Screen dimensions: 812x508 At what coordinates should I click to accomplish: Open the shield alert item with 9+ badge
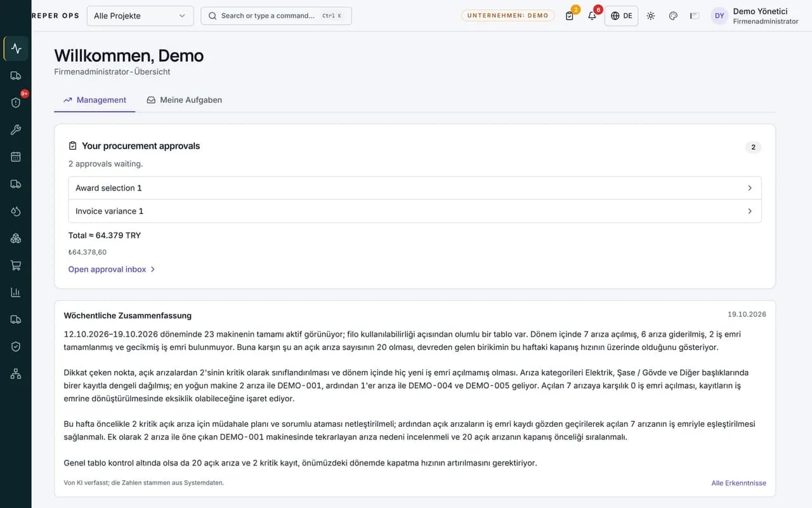coord(16,102)
